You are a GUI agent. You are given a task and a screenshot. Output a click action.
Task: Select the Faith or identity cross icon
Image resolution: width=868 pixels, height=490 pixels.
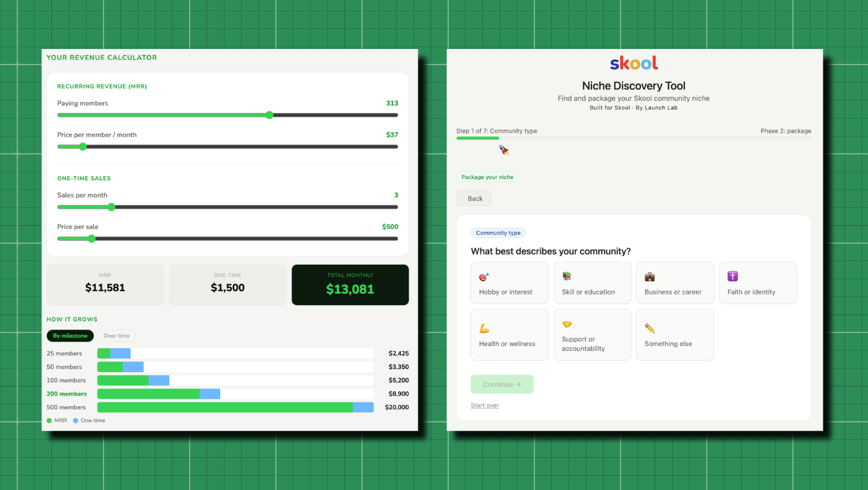tap(733, 277)
